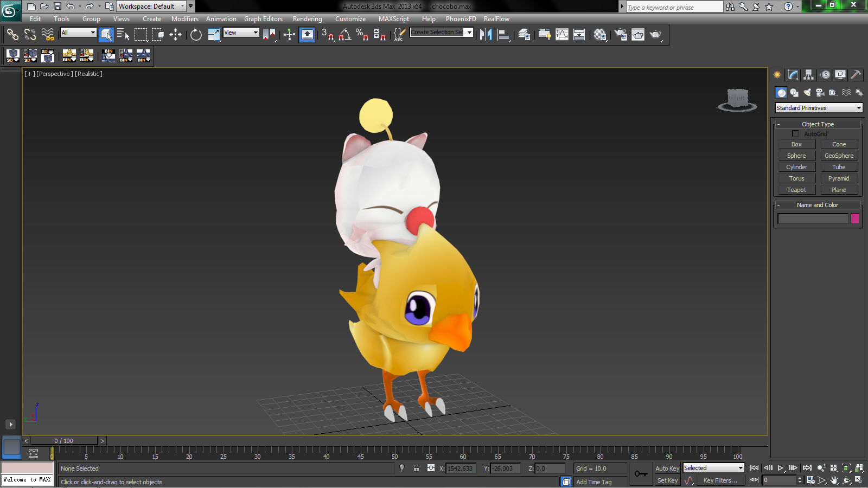Screen dimensions: 868x488
Task: Open the Modifiers menu
Action: point(185,19)
